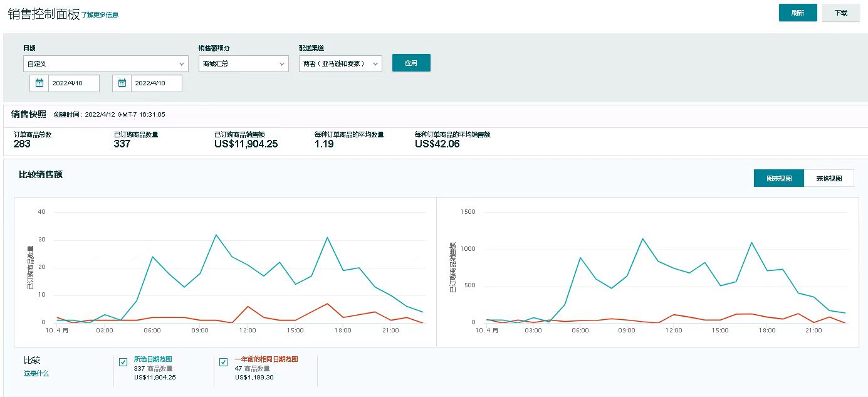Switch to the 表格视图 tab

pos(829,178)
